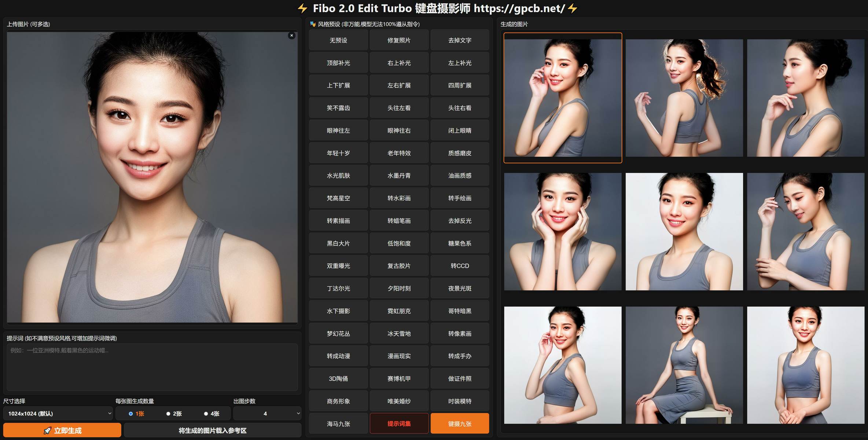The height and width of the screenshot is (440, 868).
Task: Remove the uploaded image with the X icon
Action: click(x=291, y=36)
